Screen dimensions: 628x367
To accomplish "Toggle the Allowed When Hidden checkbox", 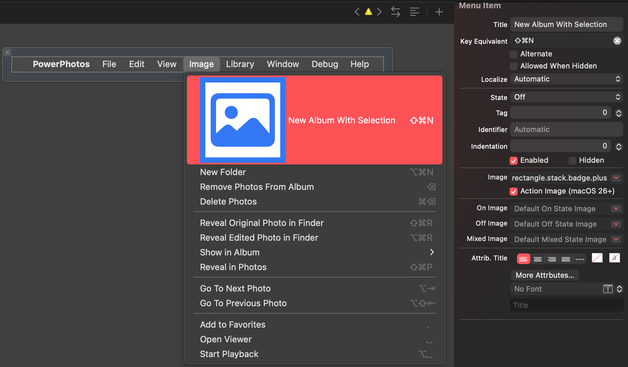I will coord(513,66).
